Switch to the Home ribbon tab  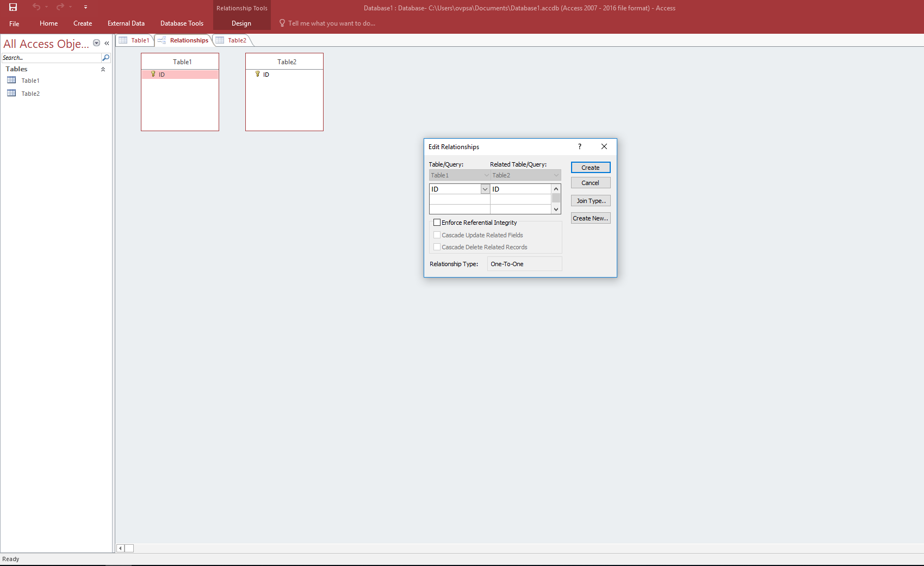pos(48,23)
